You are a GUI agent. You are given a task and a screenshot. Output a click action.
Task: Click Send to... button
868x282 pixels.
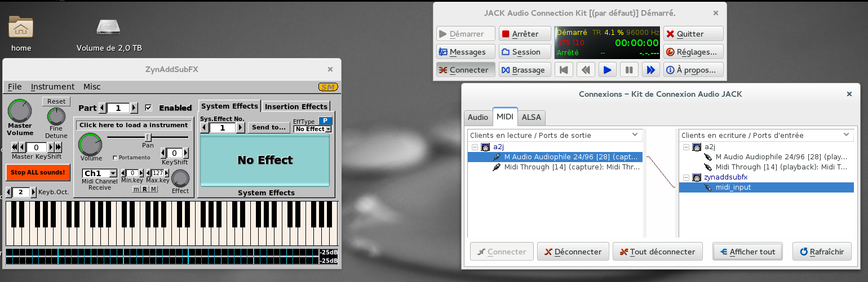269,128
